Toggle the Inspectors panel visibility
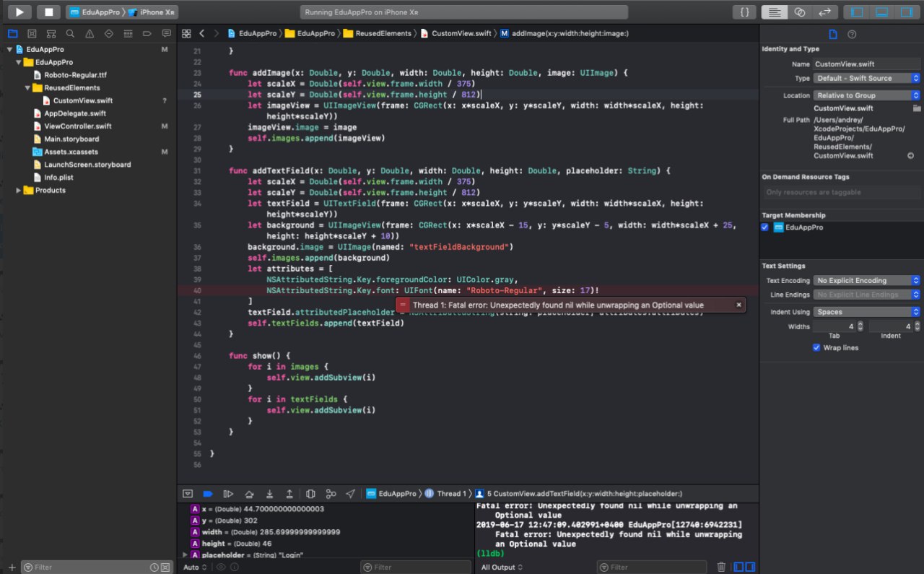The width and height of the screenshot is (924, 574). coord(905,12)
